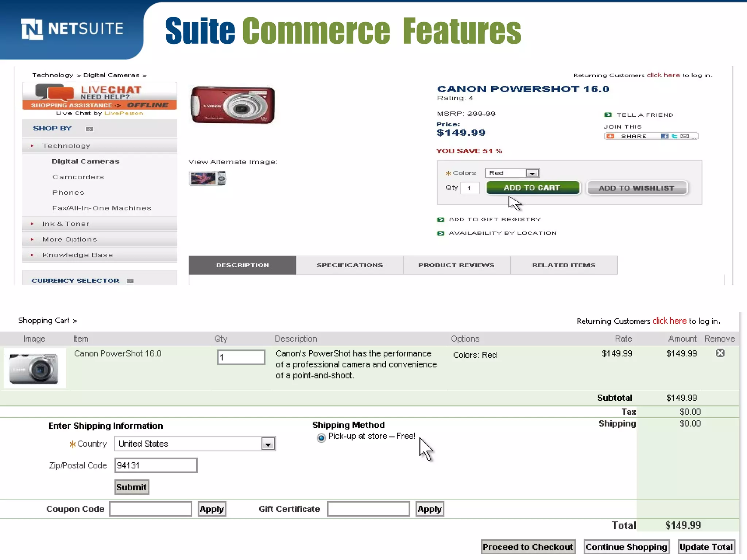Click the Gift Certificate input field
Screen dimensions: 747x560
368,509
